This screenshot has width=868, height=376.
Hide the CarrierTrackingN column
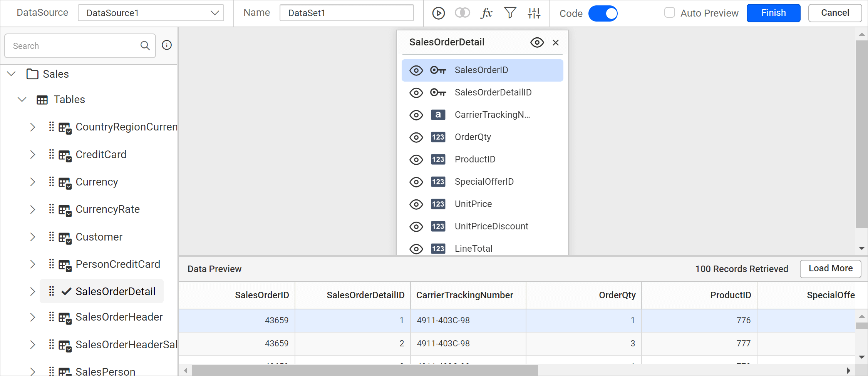[x=416, y=115]
